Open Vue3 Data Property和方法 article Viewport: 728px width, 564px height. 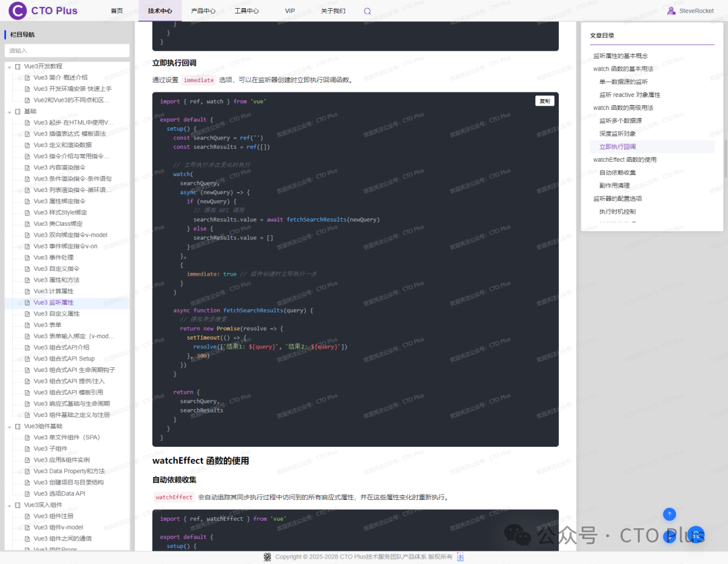(69, 471)
